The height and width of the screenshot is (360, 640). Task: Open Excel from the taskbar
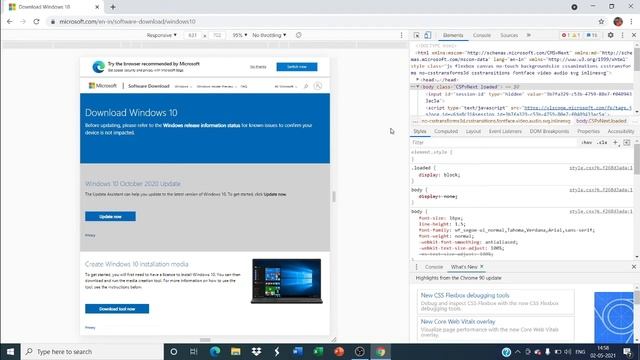pyautogui.click(x=318, y=351)
